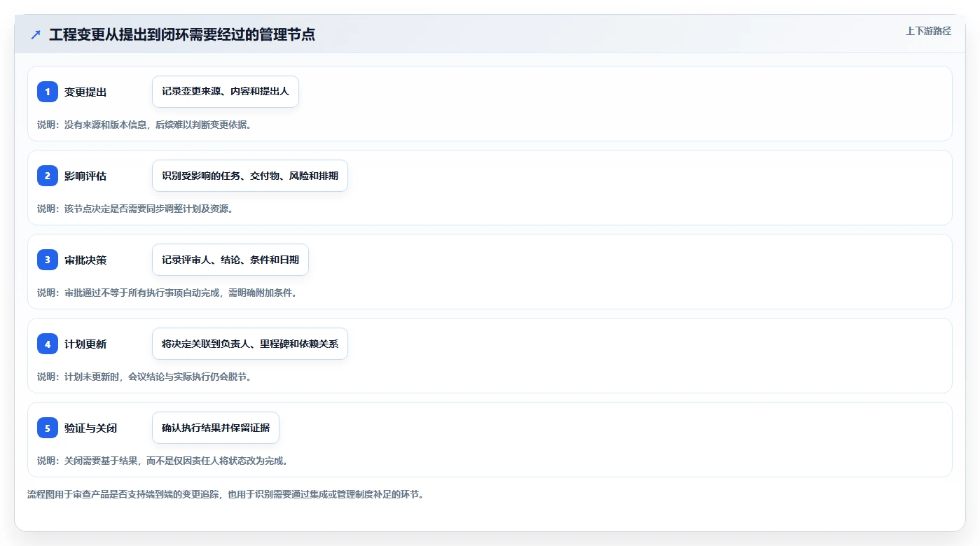Select the 确认执行结果并保留证据 box

point(216,428)
